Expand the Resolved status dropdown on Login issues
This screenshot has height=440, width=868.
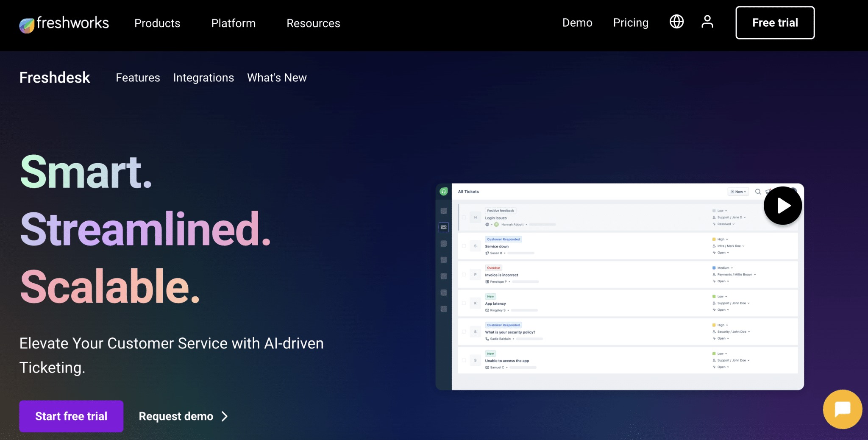[724, 224]
